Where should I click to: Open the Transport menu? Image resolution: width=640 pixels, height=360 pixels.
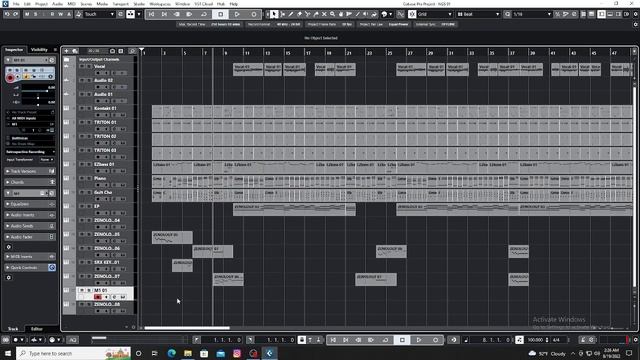coord(120,4)
